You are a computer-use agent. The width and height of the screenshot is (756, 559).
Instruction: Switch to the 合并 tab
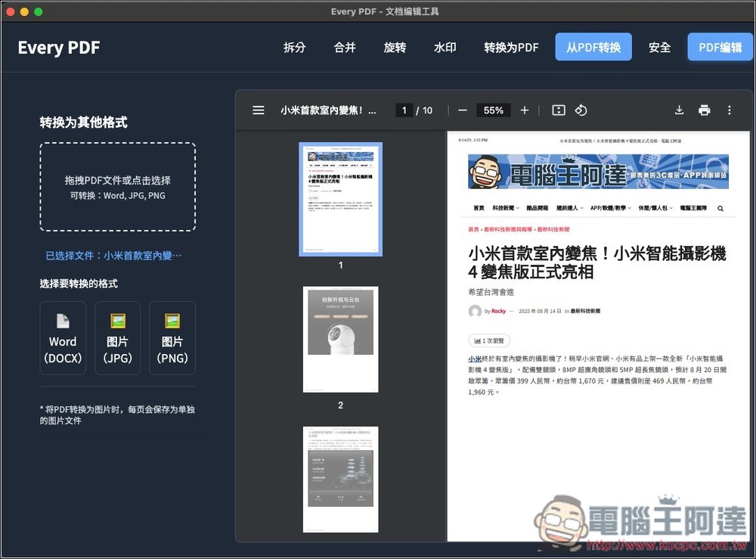pyautogui.click(x=345, y=47)
